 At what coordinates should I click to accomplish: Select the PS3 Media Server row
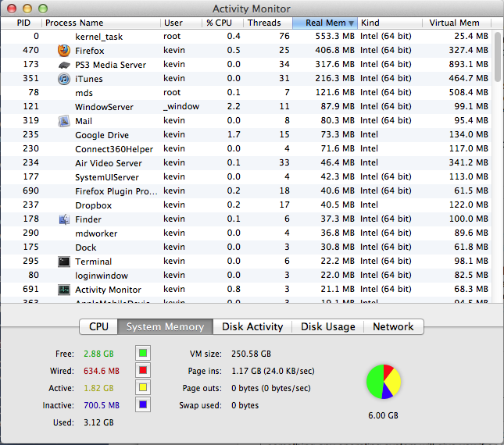coord(246,65)
